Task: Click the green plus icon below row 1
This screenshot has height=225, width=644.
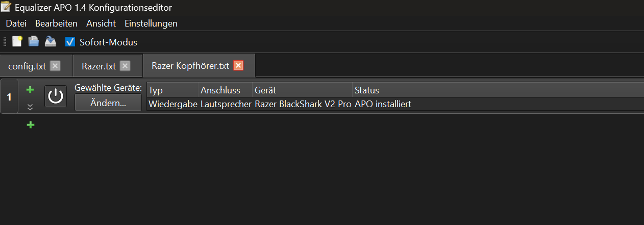Action: pos(31,124)
